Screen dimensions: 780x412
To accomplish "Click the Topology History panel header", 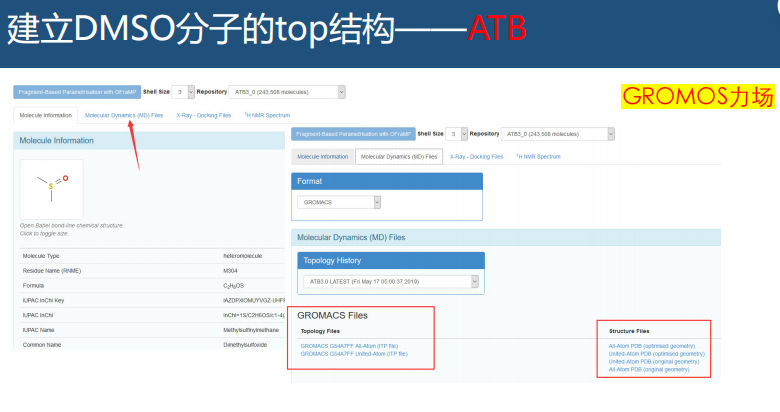I will (391, 261).
